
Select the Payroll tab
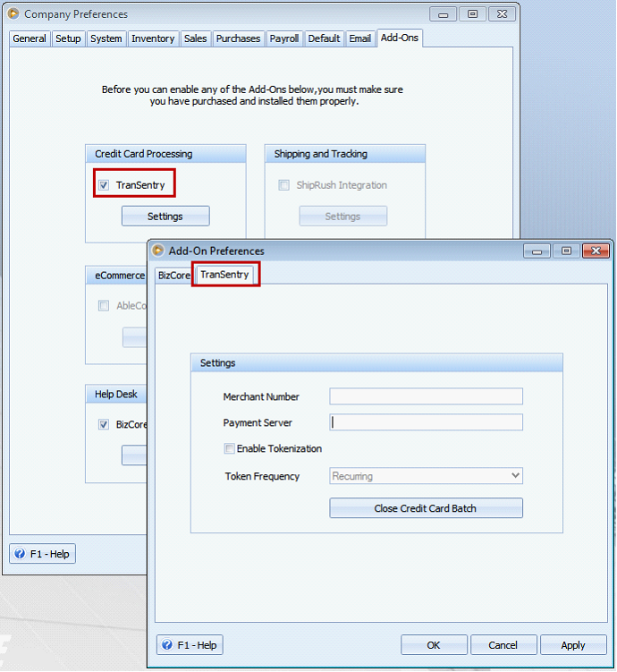[283, 38]
